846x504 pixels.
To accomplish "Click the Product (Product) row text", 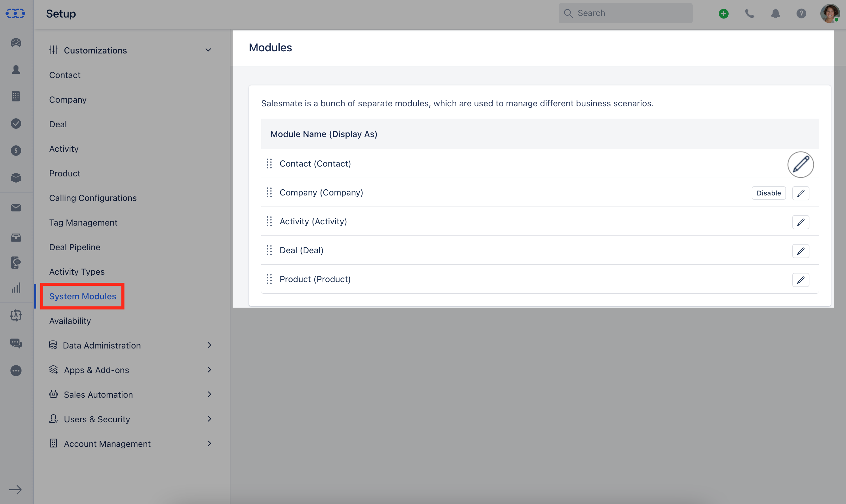I will (x=315, y=279).
